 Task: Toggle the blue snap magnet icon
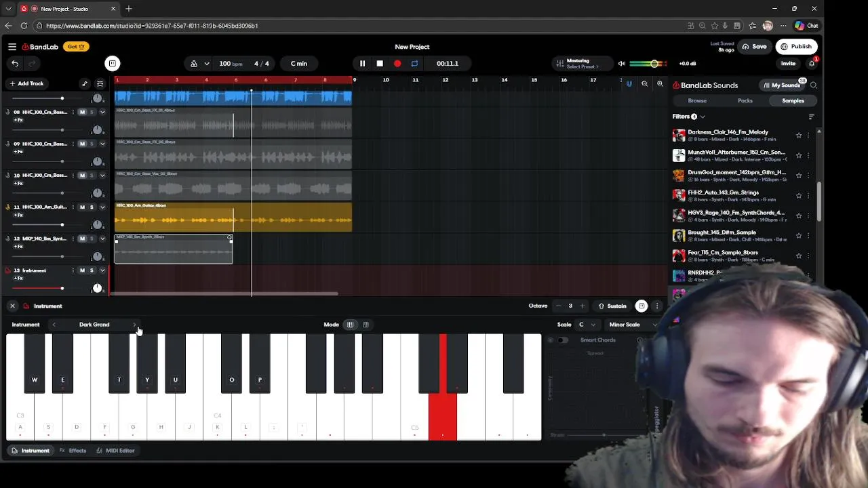[x=629, y=84]
